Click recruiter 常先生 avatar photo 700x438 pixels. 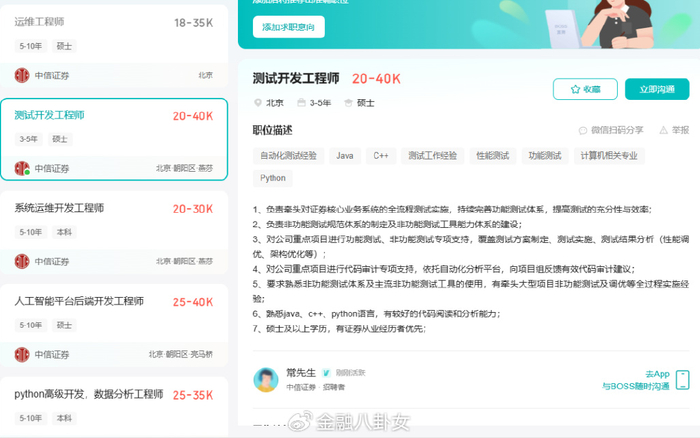(x=266, y=380)
